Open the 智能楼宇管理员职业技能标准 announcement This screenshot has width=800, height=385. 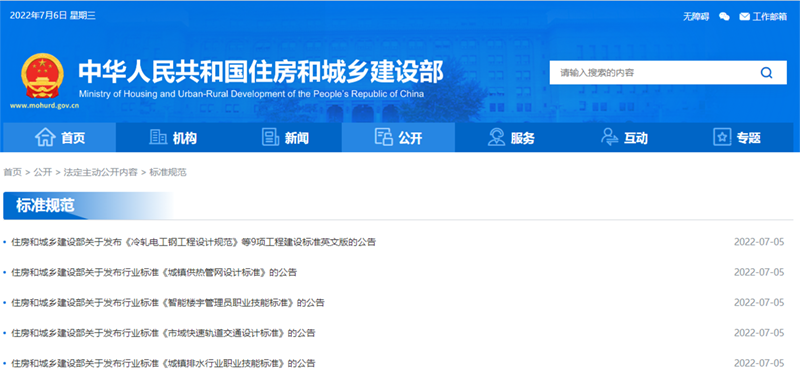point(168,302)
